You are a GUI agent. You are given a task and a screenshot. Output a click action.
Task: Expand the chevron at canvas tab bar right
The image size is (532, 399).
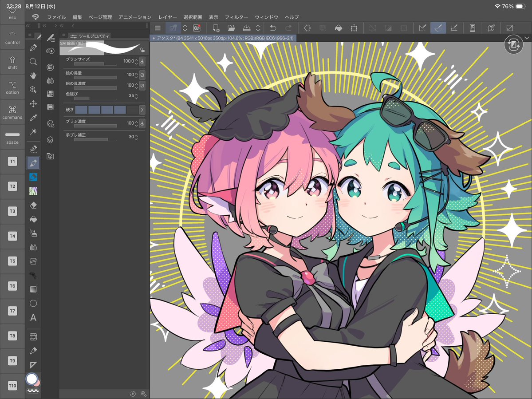pyautogui.click(x=527, y=38)
